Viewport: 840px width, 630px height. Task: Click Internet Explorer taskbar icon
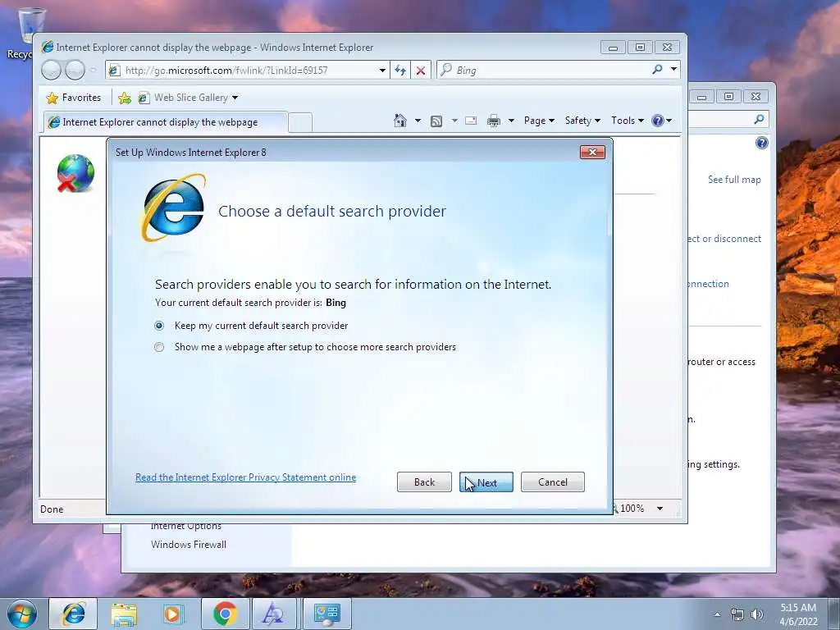click(73, 614)
